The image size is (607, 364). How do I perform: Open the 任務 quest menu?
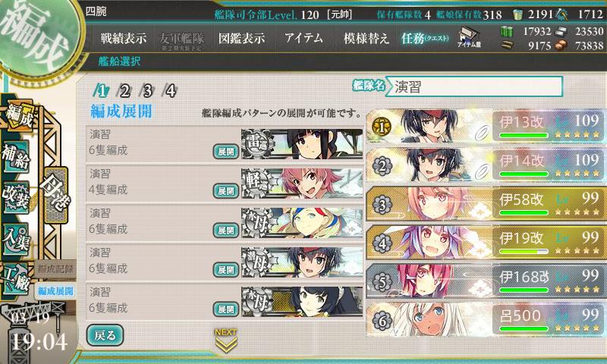(425, 38)
